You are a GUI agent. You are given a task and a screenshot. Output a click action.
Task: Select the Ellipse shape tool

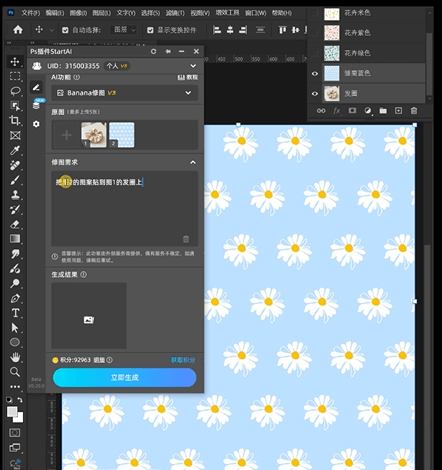point(15,342)
